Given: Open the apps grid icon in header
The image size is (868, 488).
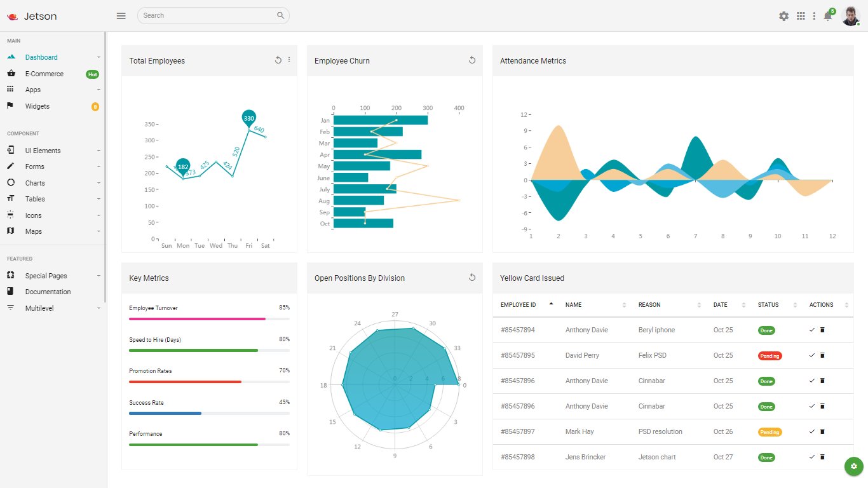Looking at the screenshot, I should click(x=801, y=16).
